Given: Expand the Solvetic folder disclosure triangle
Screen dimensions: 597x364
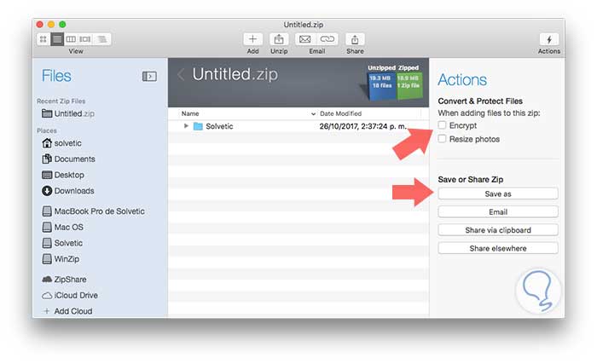Looking at the screenshot, I should coord(186,125).
